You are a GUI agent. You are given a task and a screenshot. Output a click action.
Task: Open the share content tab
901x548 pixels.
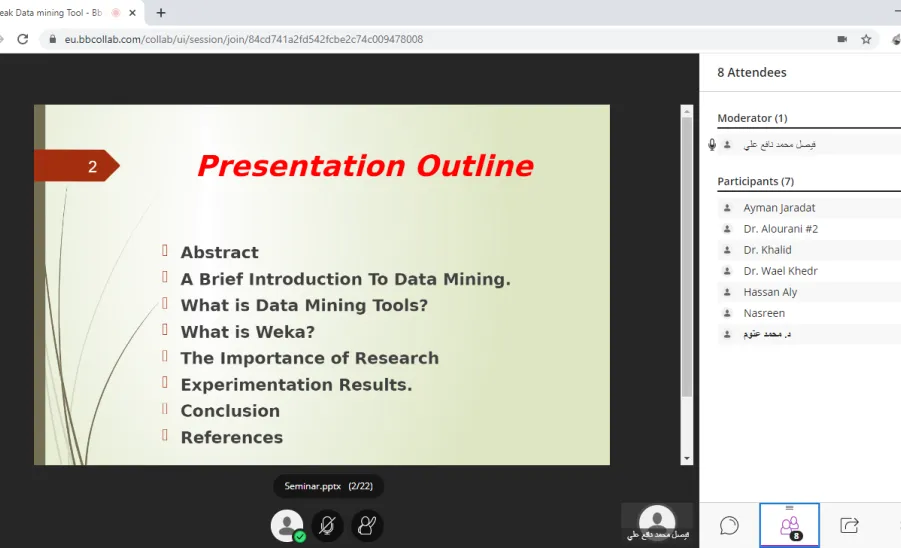[849, 526]
